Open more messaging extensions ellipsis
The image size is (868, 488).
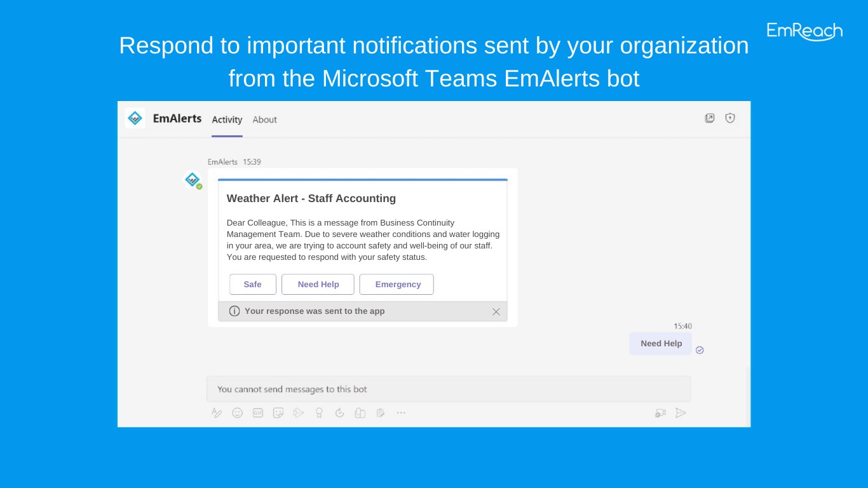tap(401, 413)
